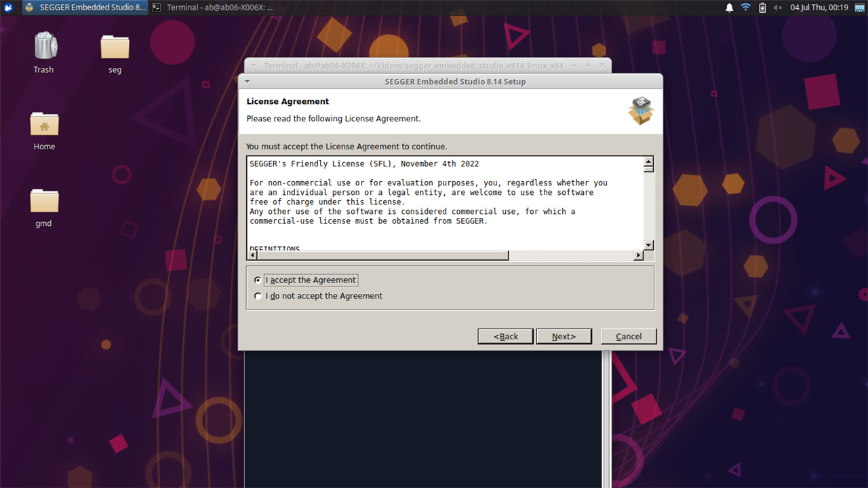Open the Xfce applications menu icon
Image resolution: width=868 pixels, height=488 pixels.
pyautogui.click(x=7, y=7)
